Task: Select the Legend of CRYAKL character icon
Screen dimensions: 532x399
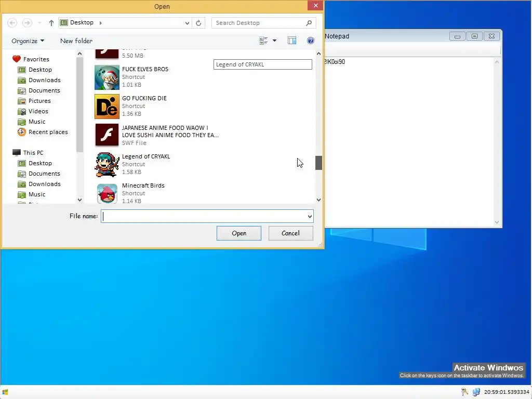Action: pos(107,165)
